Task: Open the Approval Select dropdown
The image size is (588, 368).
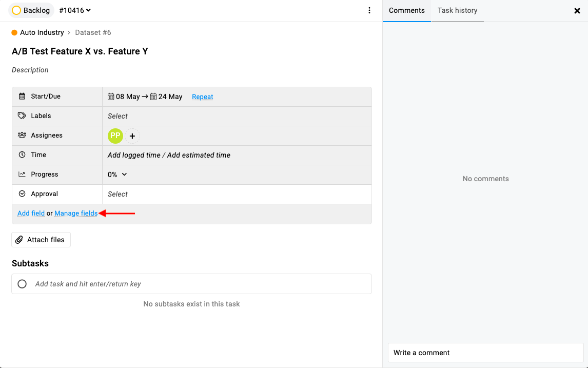Action: pos(117,195)
